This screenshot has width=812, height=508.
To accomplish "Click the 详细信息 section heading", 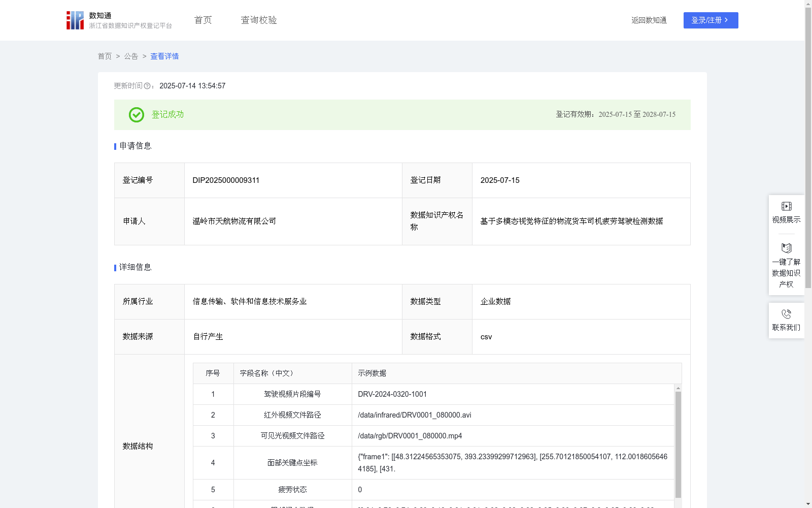I will 136,268.
